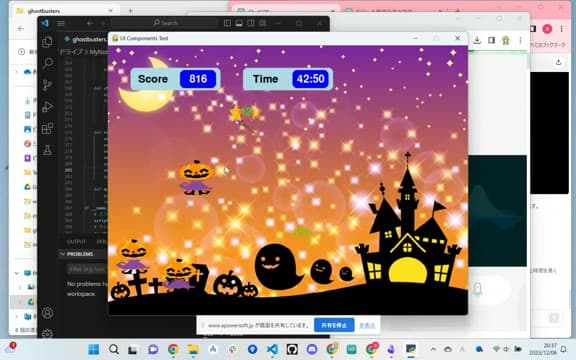The height and width of the screenshot is (360, 576).
Task: Open the VS Code Source Control view
Action: tap(47, 85)
